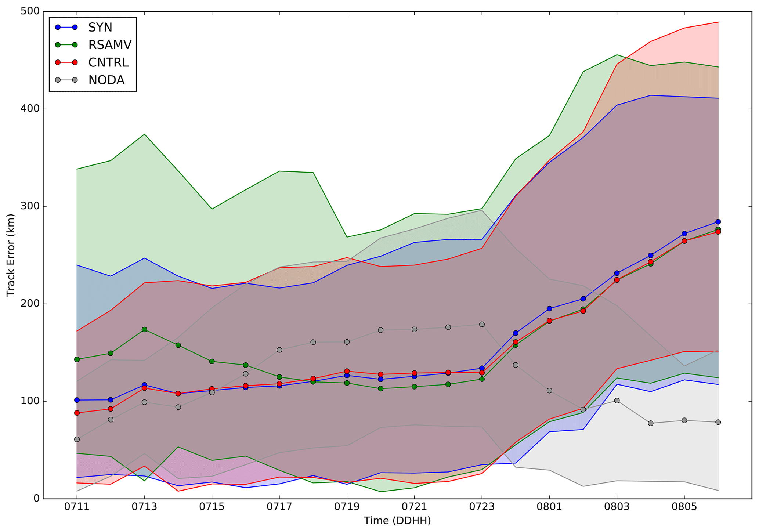Click the gray NODA legend line marker
Viewport: 759px width, 532px height.
click(66, 80)
